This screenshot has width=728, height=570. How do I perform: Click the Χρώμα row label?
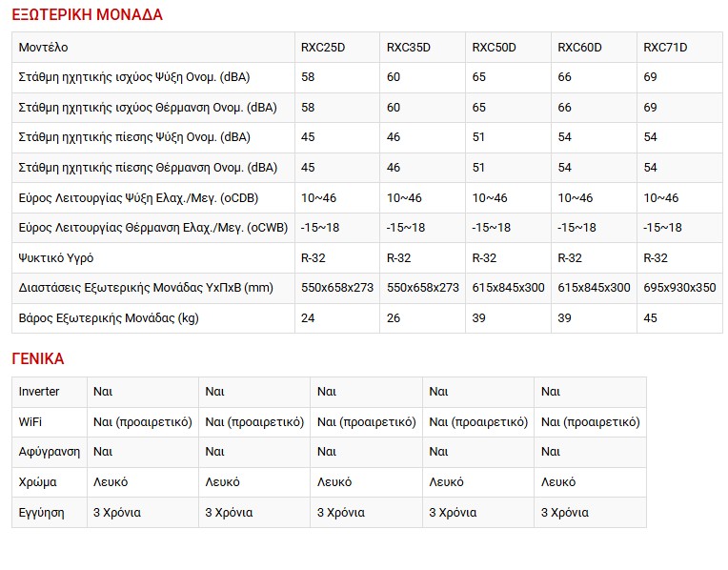pos(37,482)
